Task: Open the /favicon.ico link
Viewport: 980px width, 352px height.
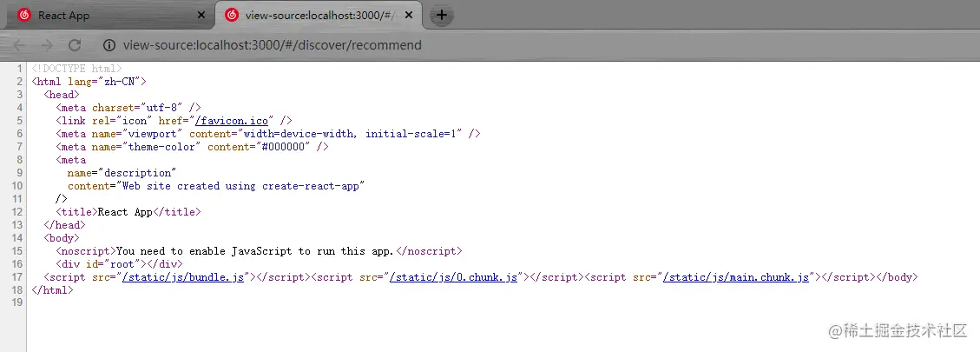Action: [x=231, y=121]
